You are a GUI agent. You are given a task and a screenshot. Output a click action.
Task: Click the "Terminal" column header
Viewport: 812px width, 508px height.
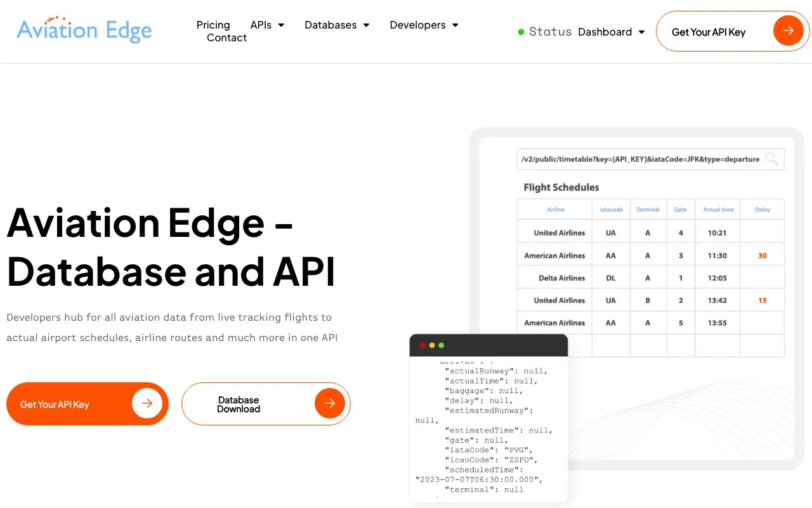[648, 210]
